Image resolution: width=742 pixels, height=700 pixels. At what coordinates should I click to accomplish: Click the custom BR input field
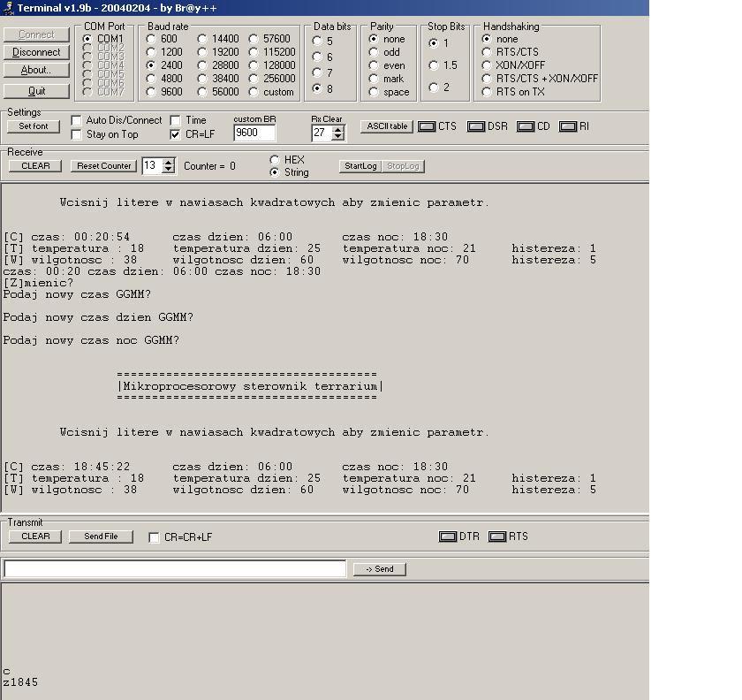(x=254, y=133)
